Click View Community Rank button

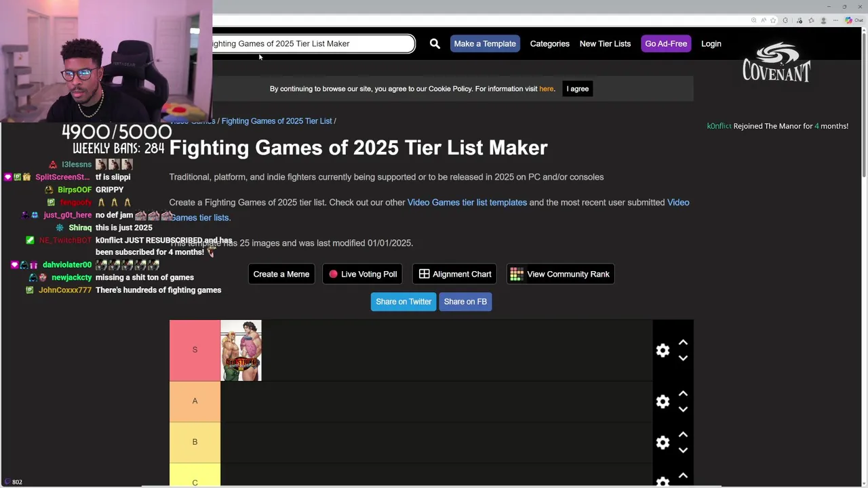click(560, 274)
